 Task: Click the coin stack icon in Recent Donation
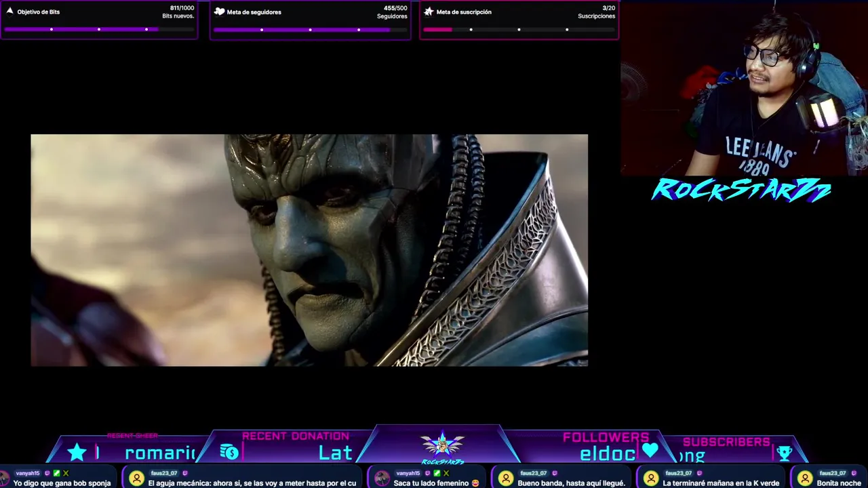[229, 452]
